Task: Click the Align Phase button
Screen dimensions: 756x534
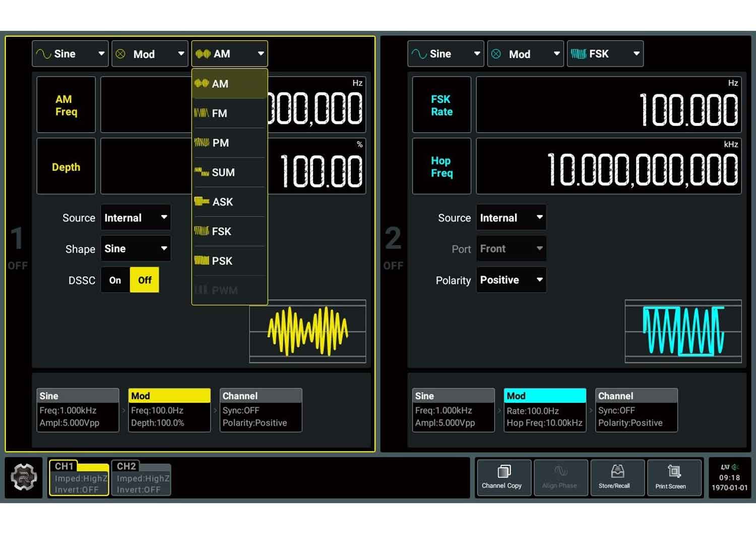Action: pos(560,478)
